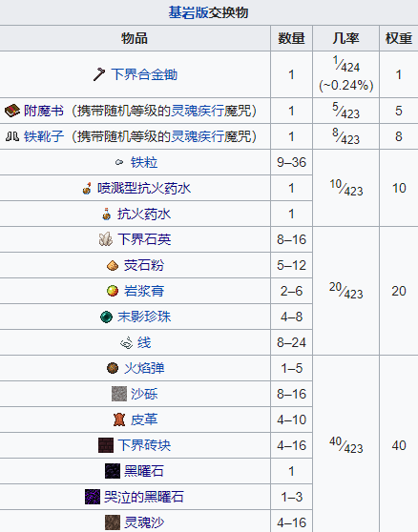The width and height of the screenshot is (418, 532).
Task: Click the obsidian block icon
Action: click(x=113, y=471)
